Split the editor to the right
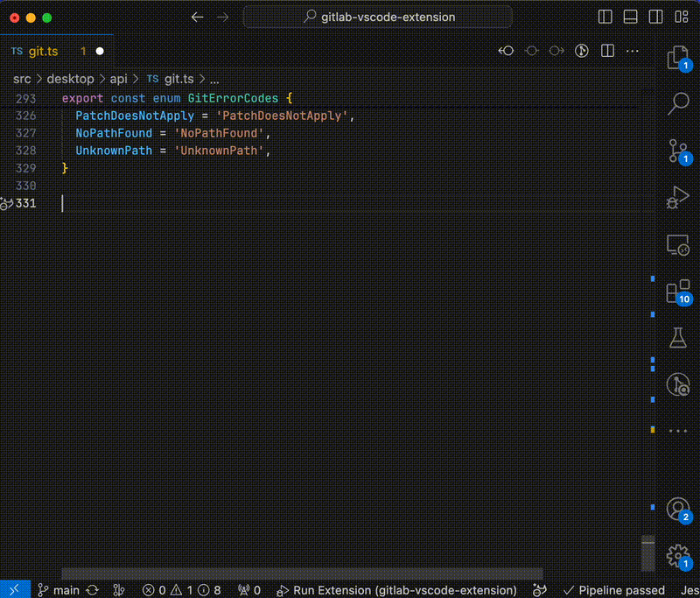The image size is (700, 598). click(x=607, y=51)
